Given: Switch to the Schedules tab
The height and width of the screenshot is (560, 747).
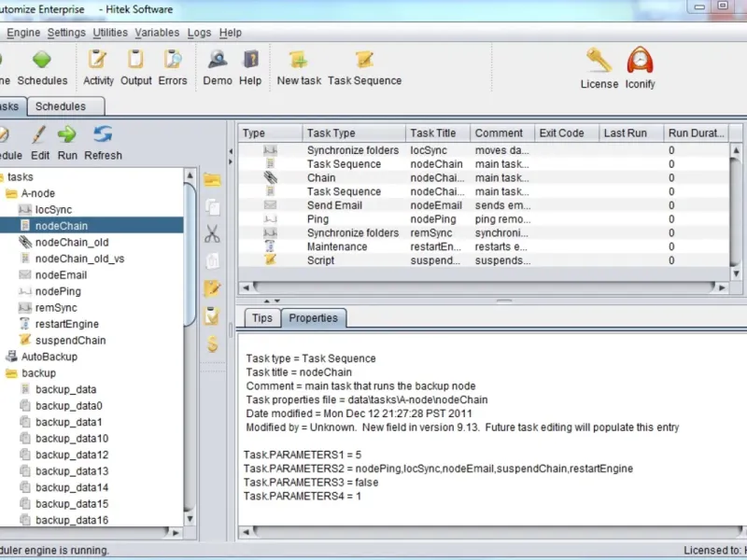Looking at the screenshot, I should [61, 106].
